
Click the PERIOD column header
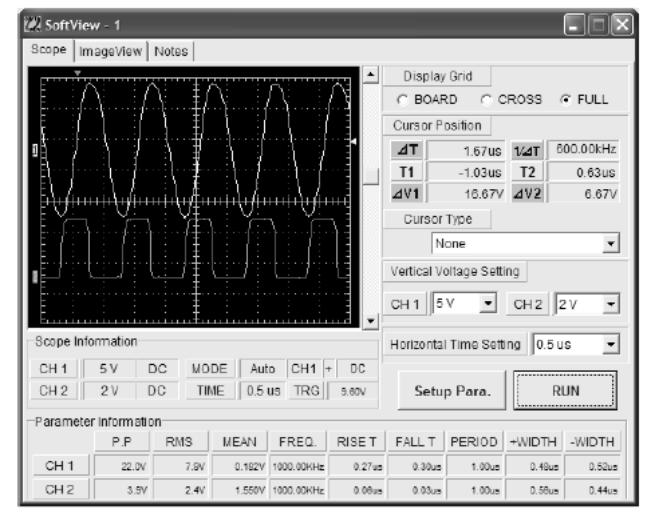click(x=474, y=442)
